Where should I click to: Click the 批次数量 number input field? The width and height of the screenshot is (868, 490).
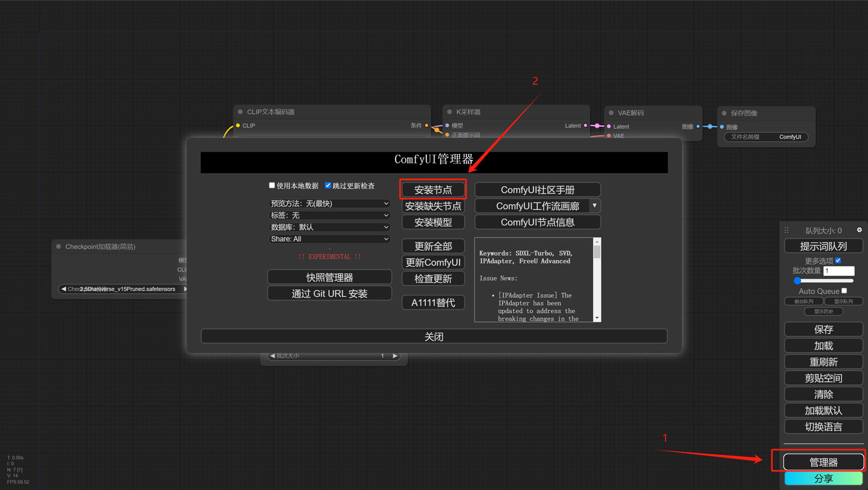point(839,271)
